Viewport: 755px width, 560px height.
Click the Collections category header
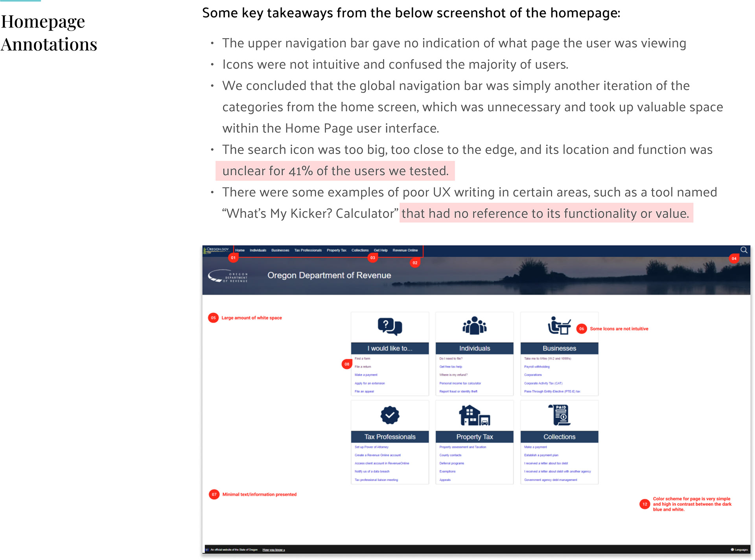coord(559,437)
